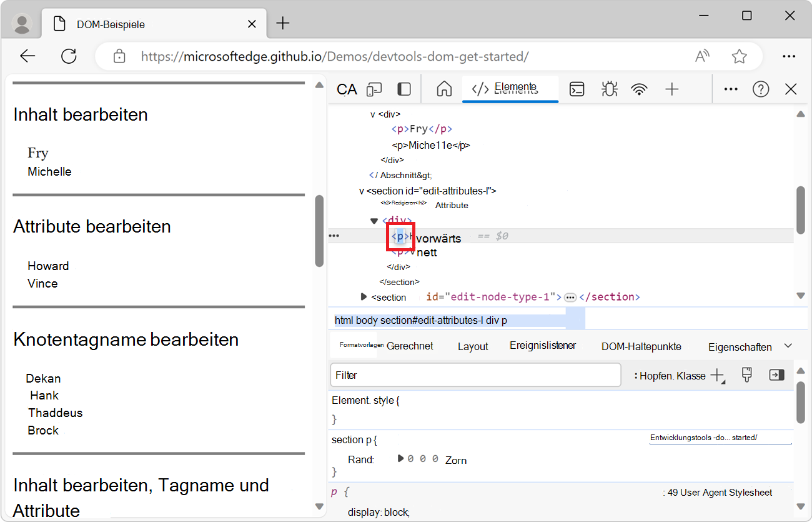Image resolution: width=812 pixels, height=522 pixels.
Task: Click the plus icon for more DevTools tools
Action: pos(671,89)
